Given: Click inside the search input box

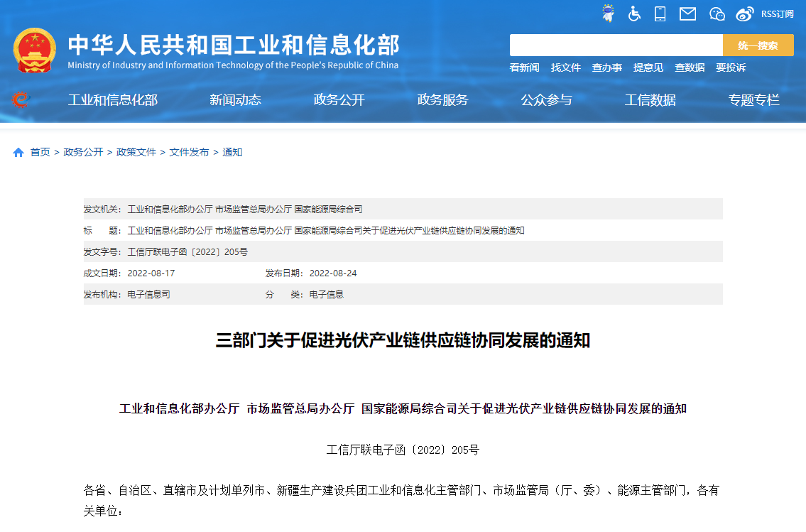Looking at the screenshot, I should [616, 45].
